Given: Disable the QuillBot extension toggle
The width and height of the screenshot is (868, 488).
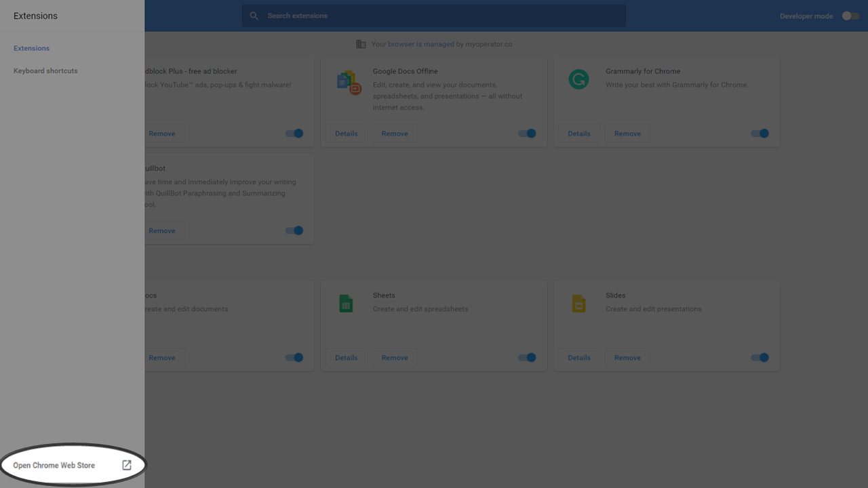Looking at the screenshot, I should [x=294, y=230].
